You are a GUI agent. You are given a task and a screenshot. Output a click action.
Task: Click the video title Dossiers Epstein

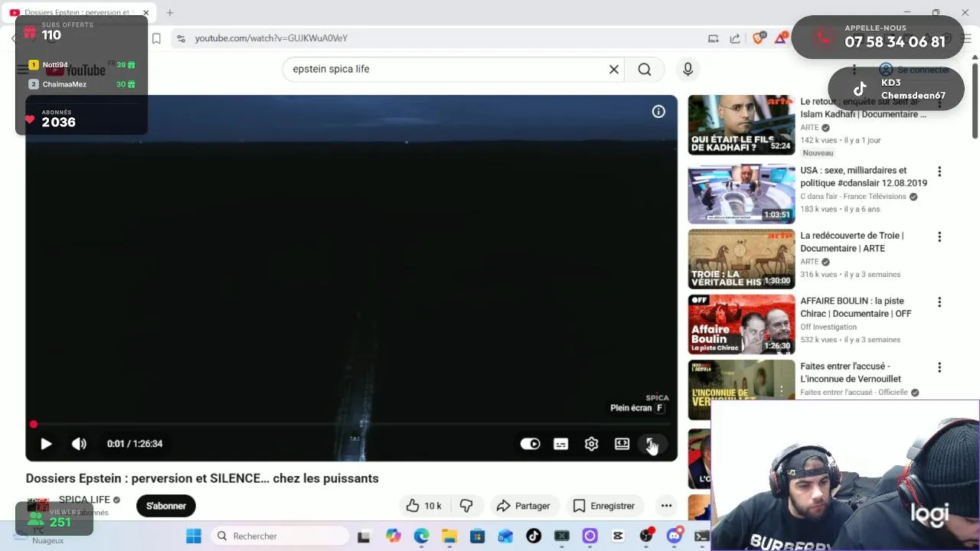202,478
